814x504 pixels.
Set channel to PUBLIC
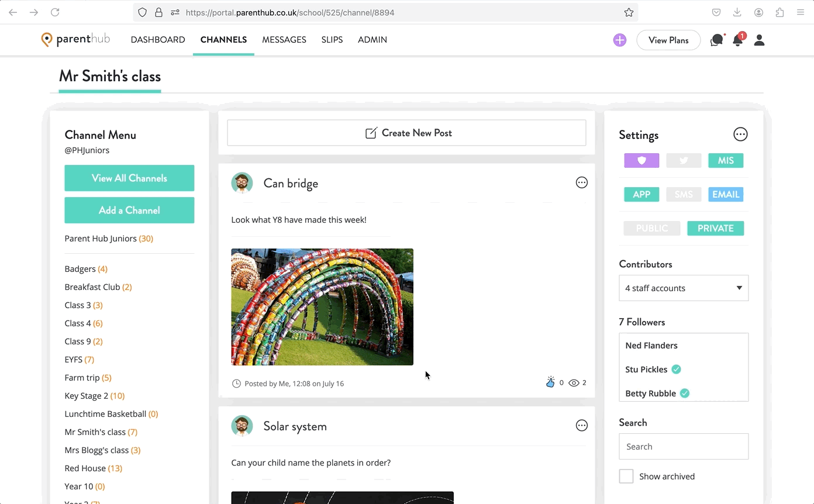click(652, 228)
